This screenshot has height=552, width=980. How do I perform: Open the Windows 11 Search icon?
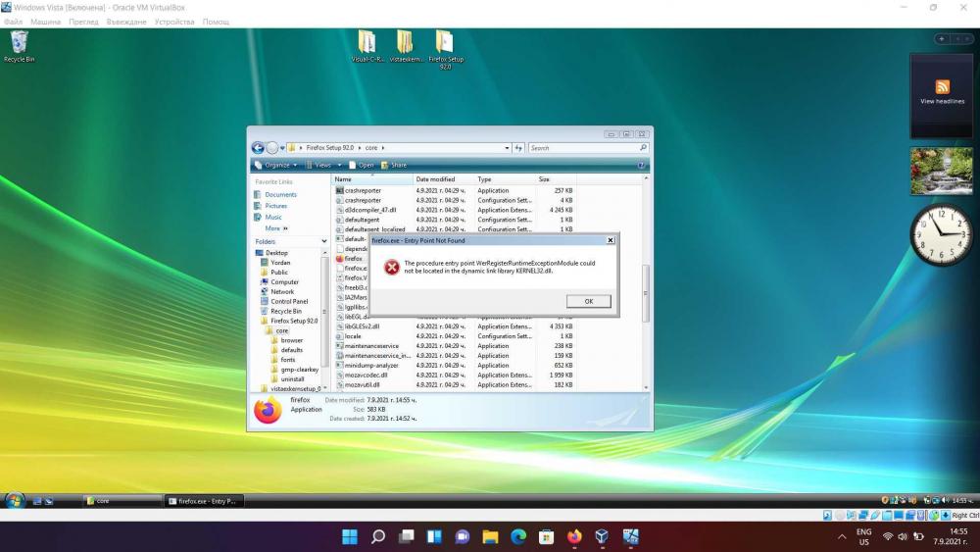[x=378, y=537]
